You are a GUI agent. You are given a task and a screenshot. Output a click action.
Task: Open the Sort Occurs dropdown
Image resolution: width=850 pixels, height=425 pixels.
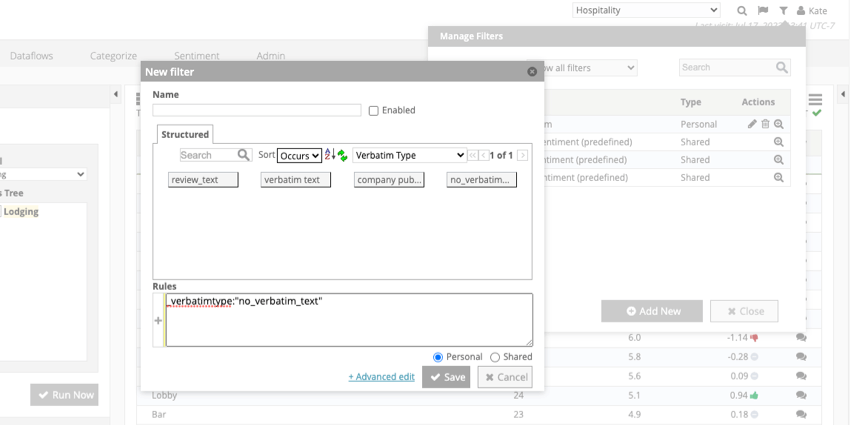tap(299, 156)
